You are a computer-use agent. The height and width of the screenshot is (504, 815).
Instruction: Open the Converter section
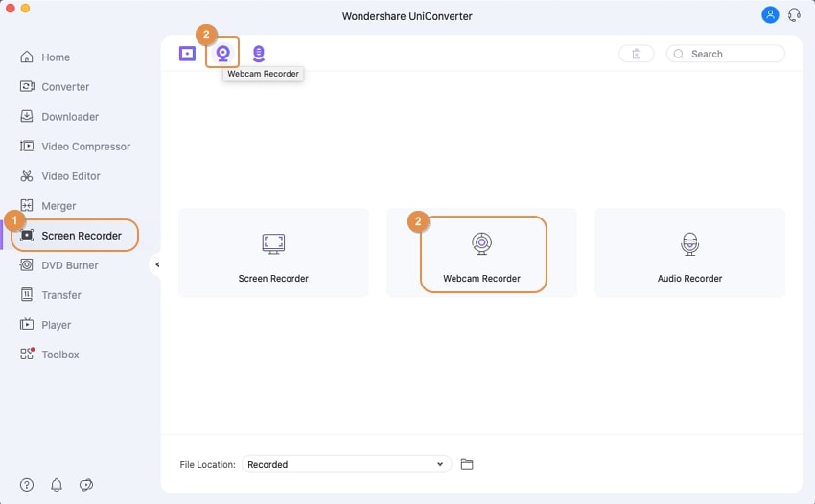coord(54,87)
